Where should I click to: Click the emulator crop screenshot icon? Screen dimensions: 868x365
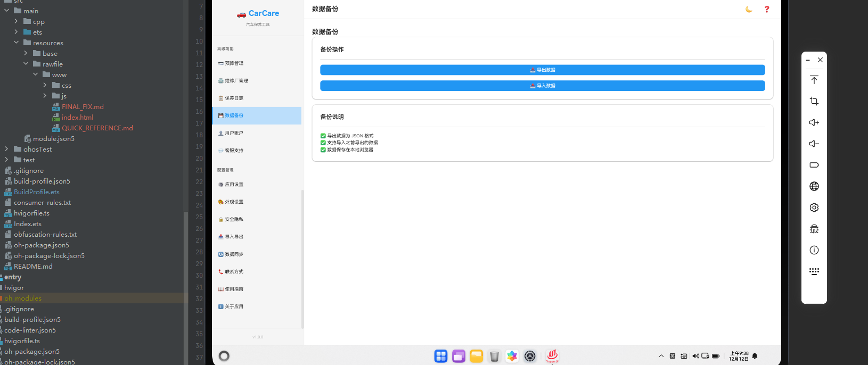[814, 101]
